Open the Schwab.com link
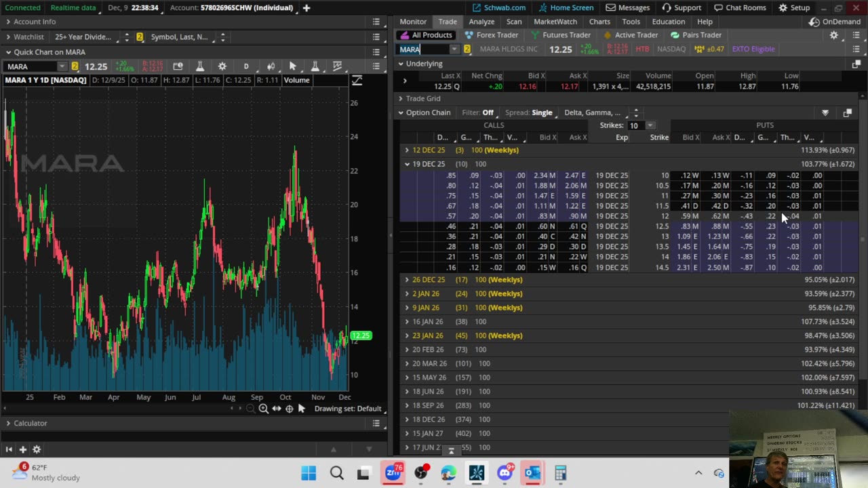868x488 pixels. click(499, 7)
